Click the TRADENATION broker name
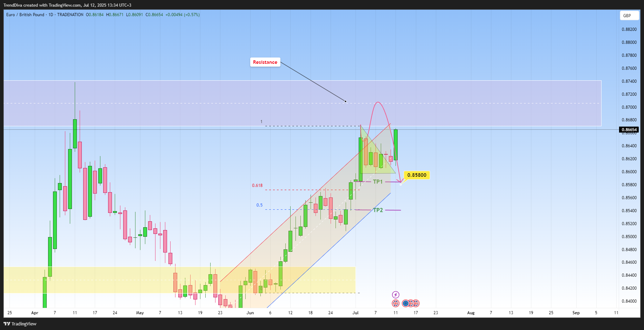The height and width of the screenshot is (330, 644). click(x=70, y=15)
